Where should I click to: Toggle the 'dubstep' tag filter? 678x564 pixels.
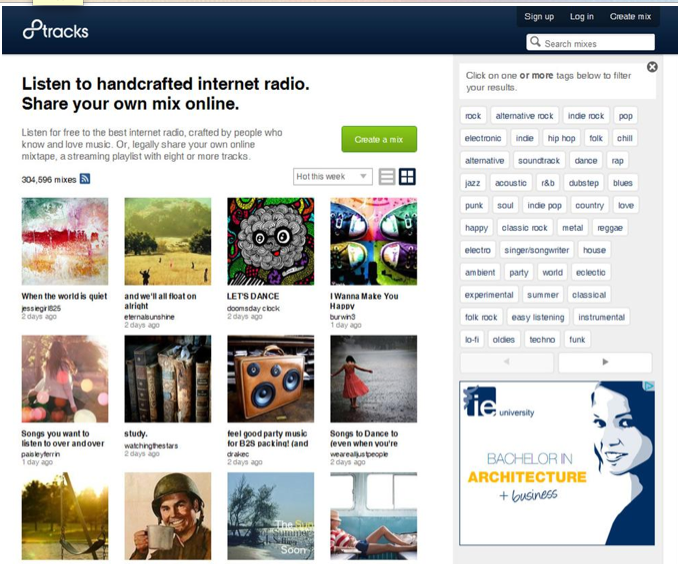pyautogui.click(x=583, y=183)
